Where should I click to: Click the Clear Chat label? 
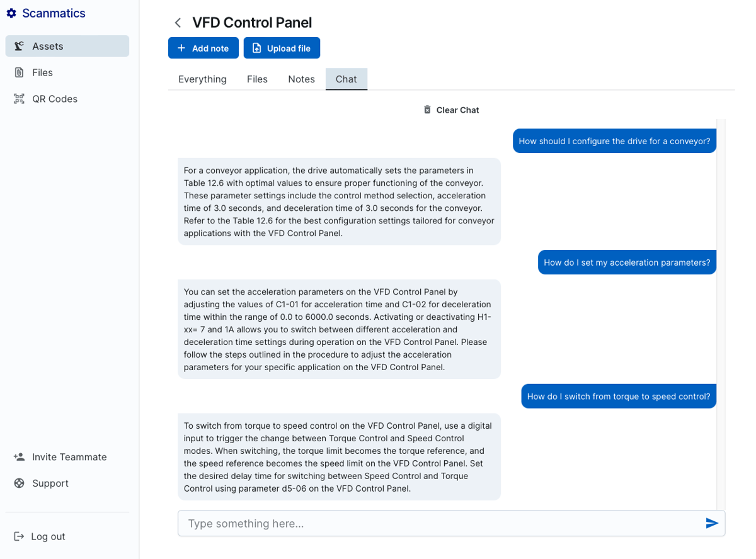[x=457, y=110]
